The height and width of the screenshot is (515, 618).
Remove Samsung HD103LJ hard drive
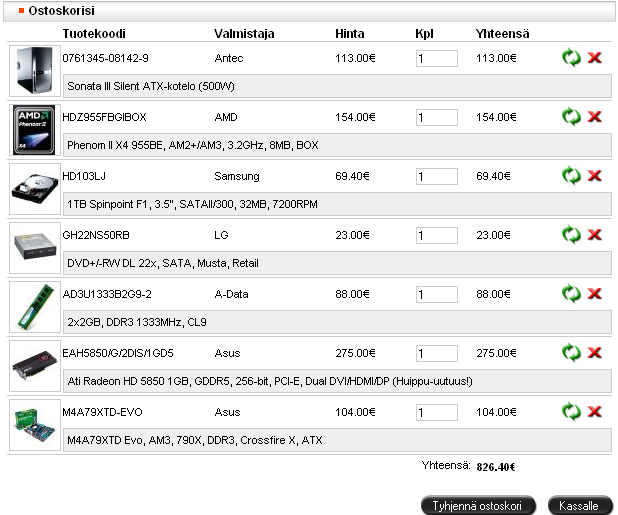[594, 176]
